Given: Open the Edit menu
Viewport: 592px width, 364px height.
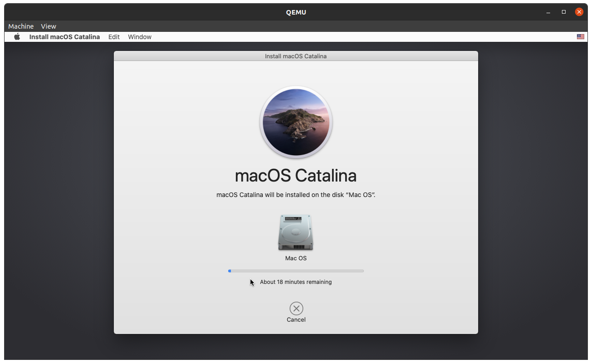Looking at the screenshot, I should pos(114,37).
